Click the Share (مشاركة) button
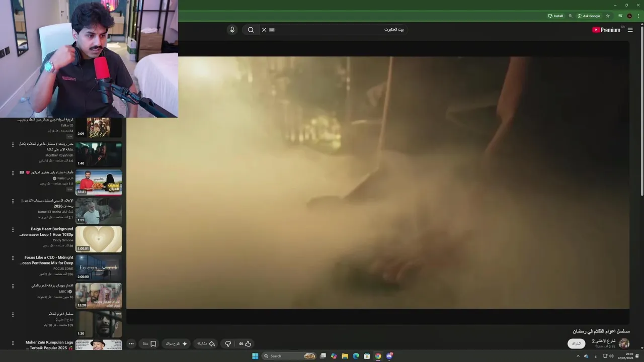The image size is (644, 362). pos(206,344)
